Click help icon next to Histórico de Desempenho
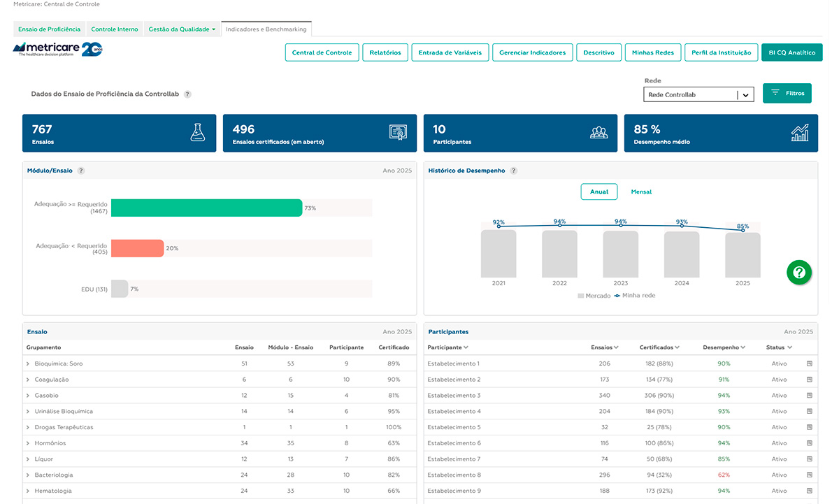 tap(514, 171)
